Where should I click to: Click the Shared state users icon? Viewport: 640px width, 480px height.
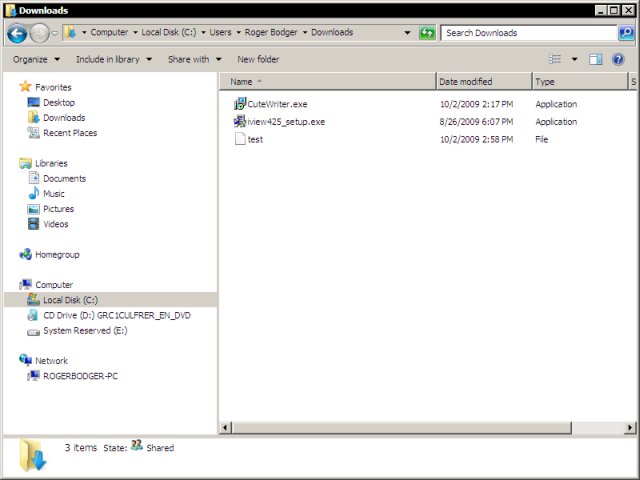tap(137, 445)
